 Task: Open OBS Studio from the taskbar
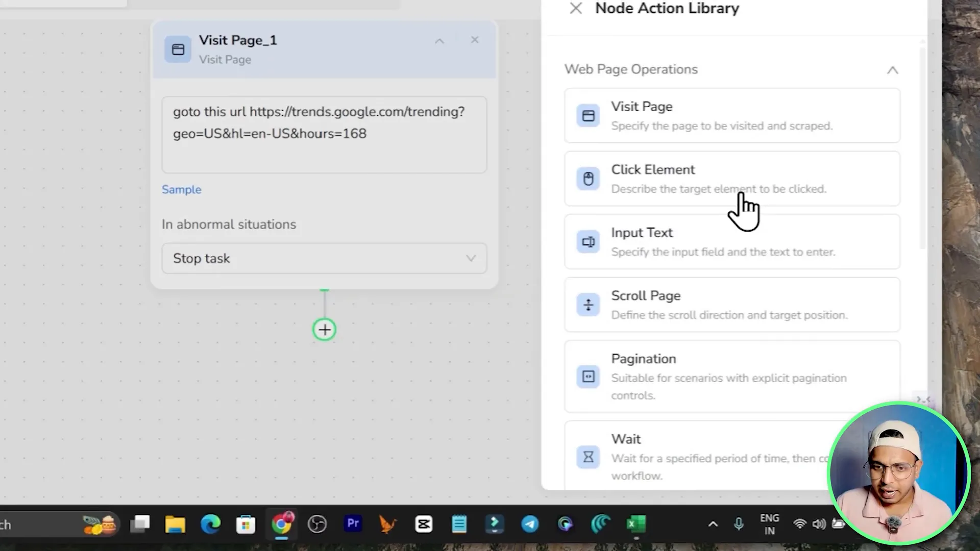[317, 524]
